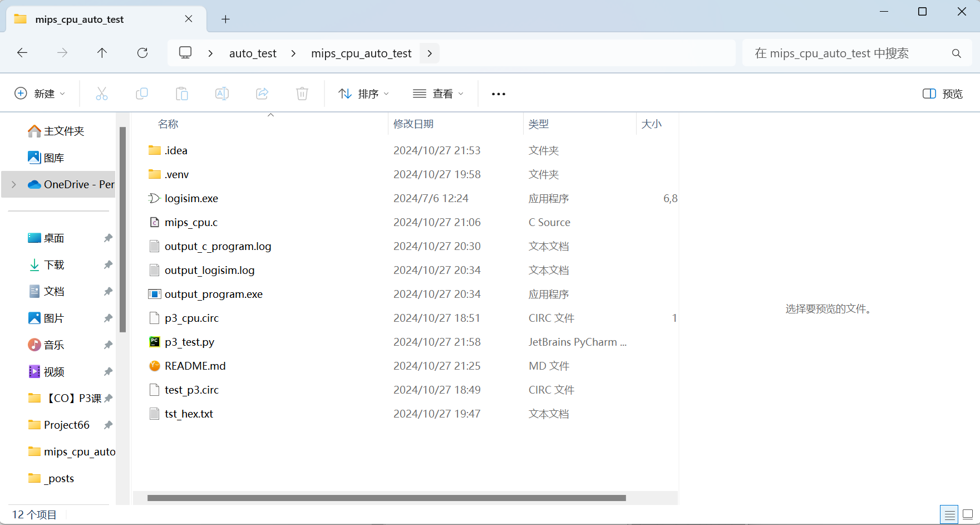Image resolution: width=980 pixels, height=525 pixels.
Task: Click the Share icon in toolbar
Action: [x=262, y=93]
